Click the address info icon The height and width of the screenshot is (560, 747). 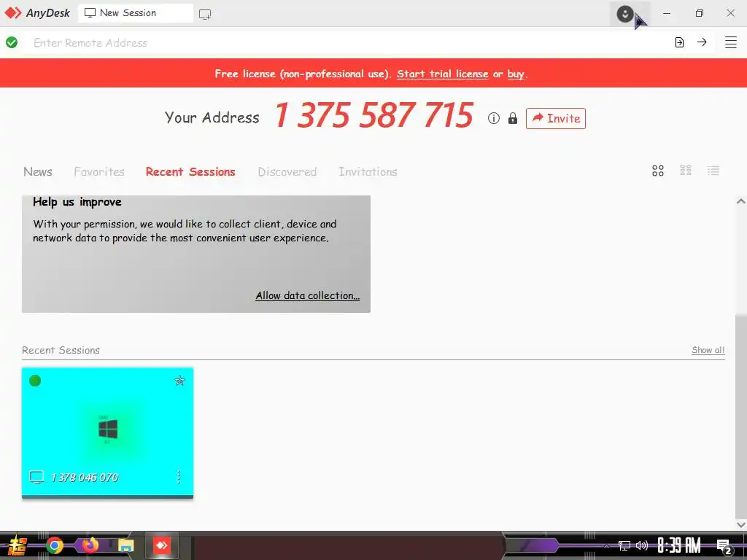(494, 118)
